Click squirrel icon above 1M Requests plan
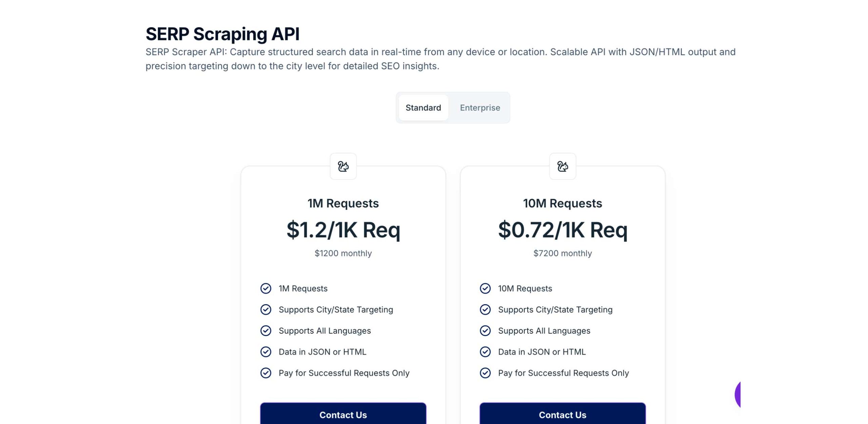 [x=343, y=166]
